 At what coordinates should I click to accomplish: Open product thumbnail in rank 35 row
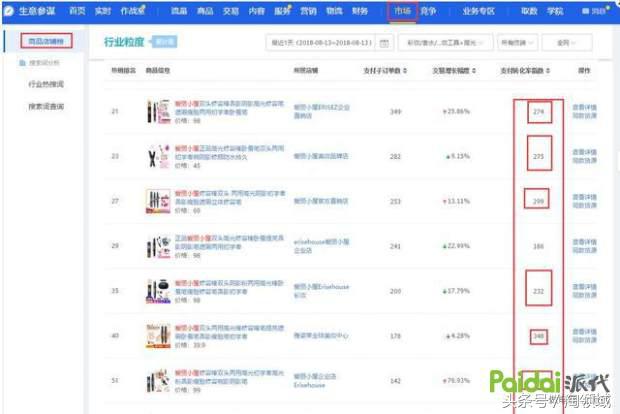pos(158,291)
